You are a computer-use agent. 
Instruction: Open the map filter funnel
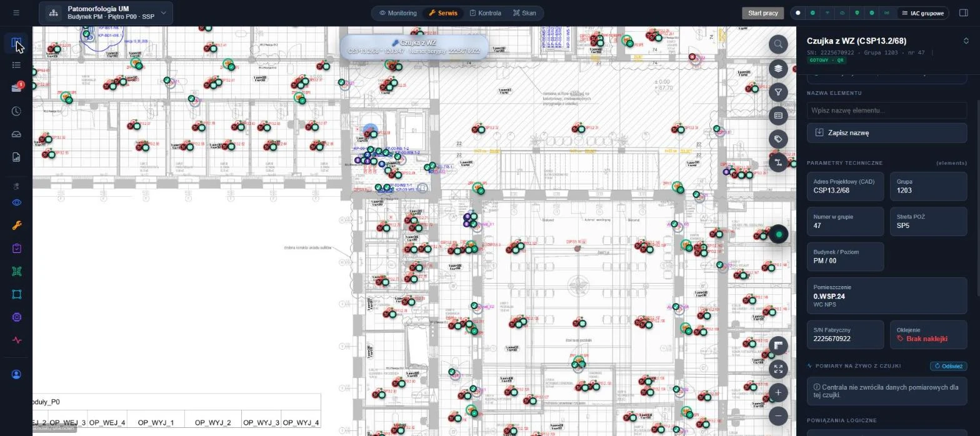coord(778,92)
